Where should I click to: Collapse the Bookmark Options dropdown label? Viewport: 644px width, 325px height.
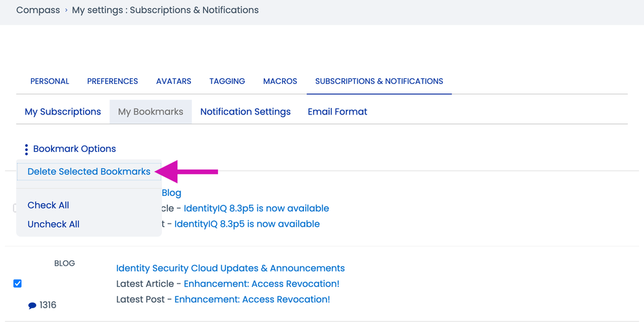pyautogui.click(x=74, y=149)
